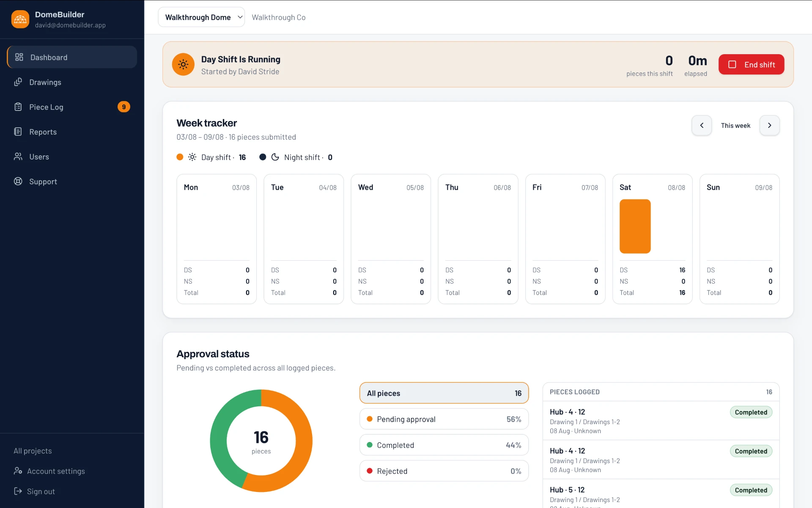Image resolution: width=812 pixels, height=508 pixels.
Task: Click the Account settings person-gear icon
Action: (18, 471)
